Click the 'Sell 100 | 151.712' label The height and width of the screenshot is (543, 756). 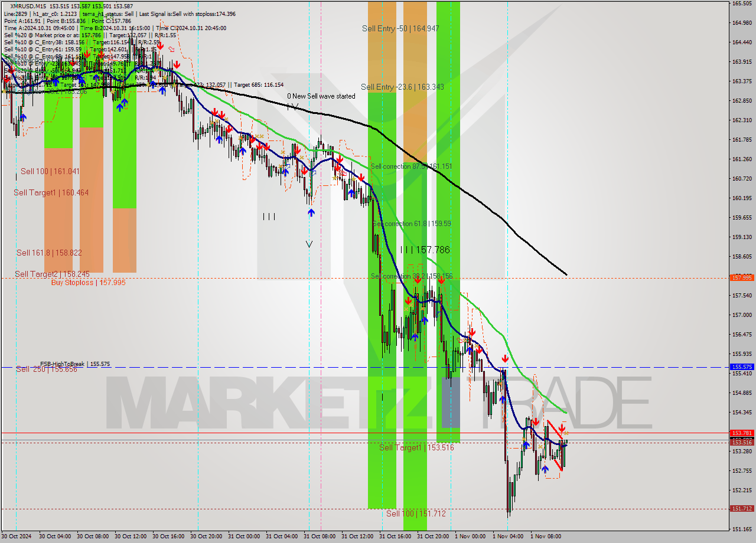coord(416,513)
